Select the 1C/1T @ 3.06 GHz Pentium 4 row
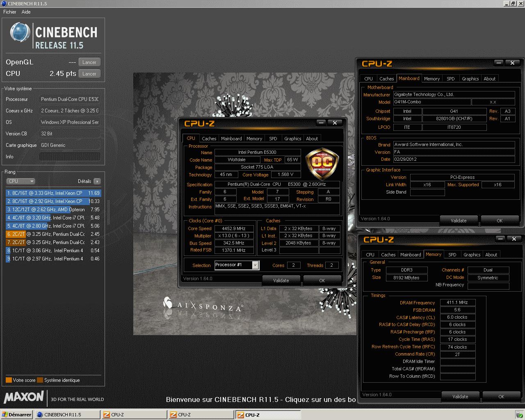 (53, 250)
